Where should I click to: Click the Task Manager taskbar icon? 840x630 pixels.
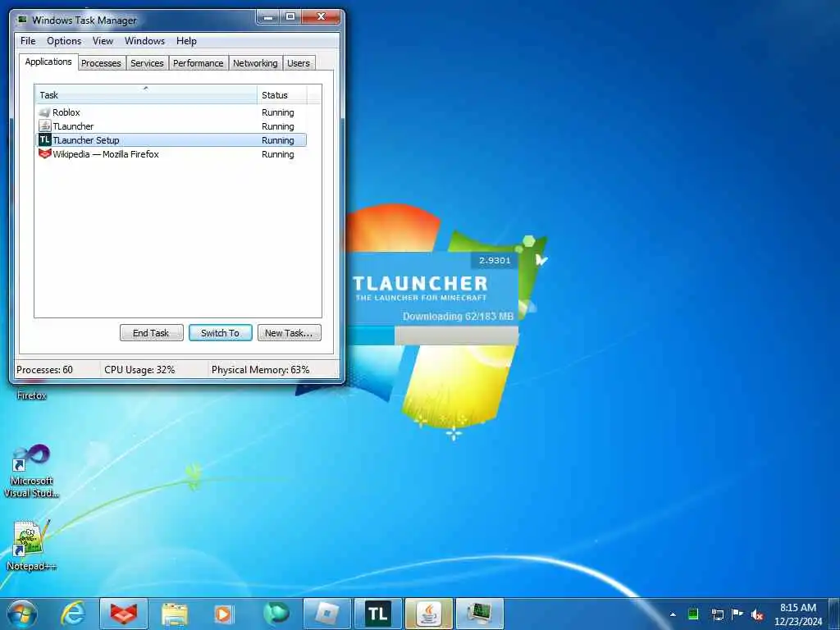480,614
